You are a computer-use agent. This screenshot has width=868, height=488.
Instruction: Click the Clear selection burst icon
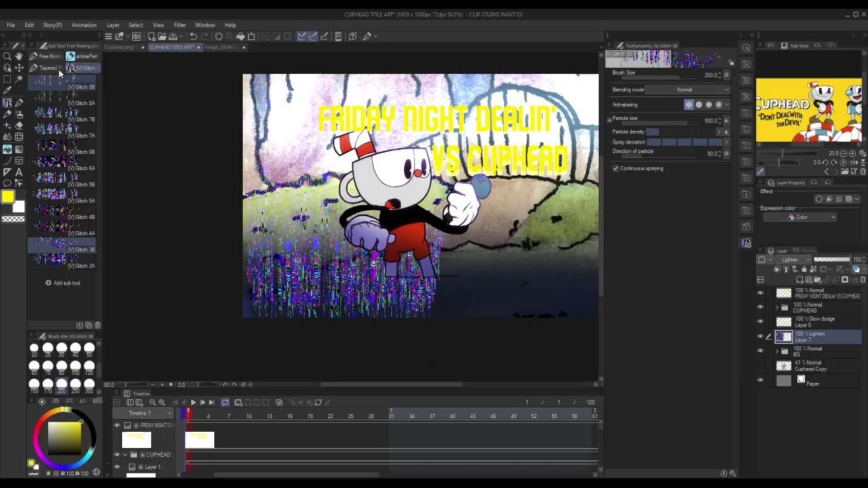click(x=218, y=37)
